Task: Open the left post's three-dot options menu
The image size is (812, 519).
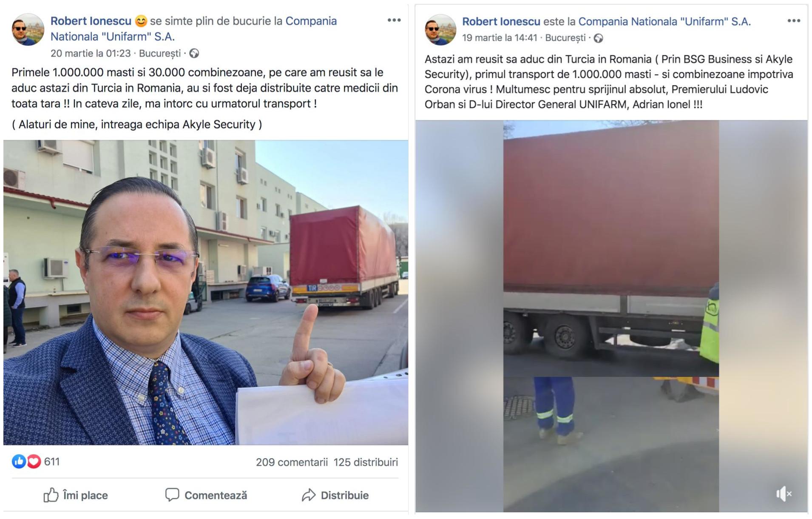Action: tap(394, 20)
